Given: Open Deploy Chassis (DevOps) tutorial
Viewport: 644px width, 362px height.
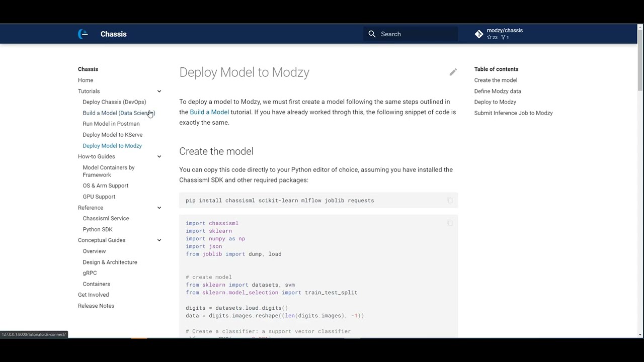Looking at the screenshot, I should click(x=114, y=102).
